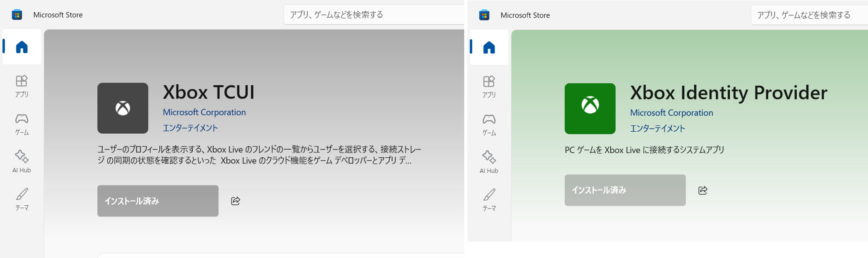Image resolution: width=868 pixels, height=258 pixels.
Task: Open アプリ in the Xbox TCUI window sidebar
Action: (x=22, y=86)
